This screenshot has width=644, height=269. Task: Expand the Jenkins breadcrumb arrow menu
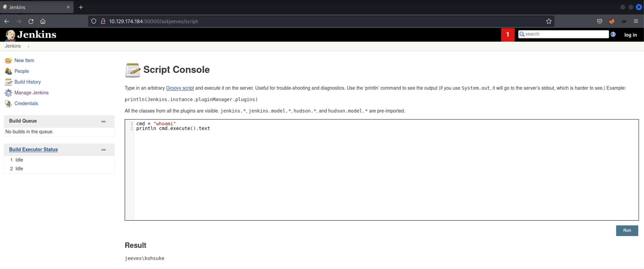coord(29,46)
